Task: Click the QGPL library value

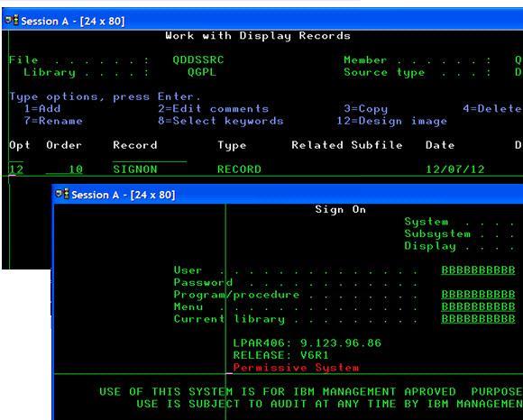Action: (x=201, y=72)
